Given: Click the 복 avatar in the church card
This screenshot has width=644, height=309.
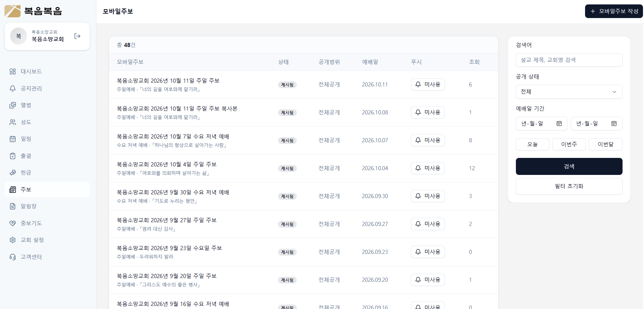Looking at the screenshot, I should coord(18,36).
